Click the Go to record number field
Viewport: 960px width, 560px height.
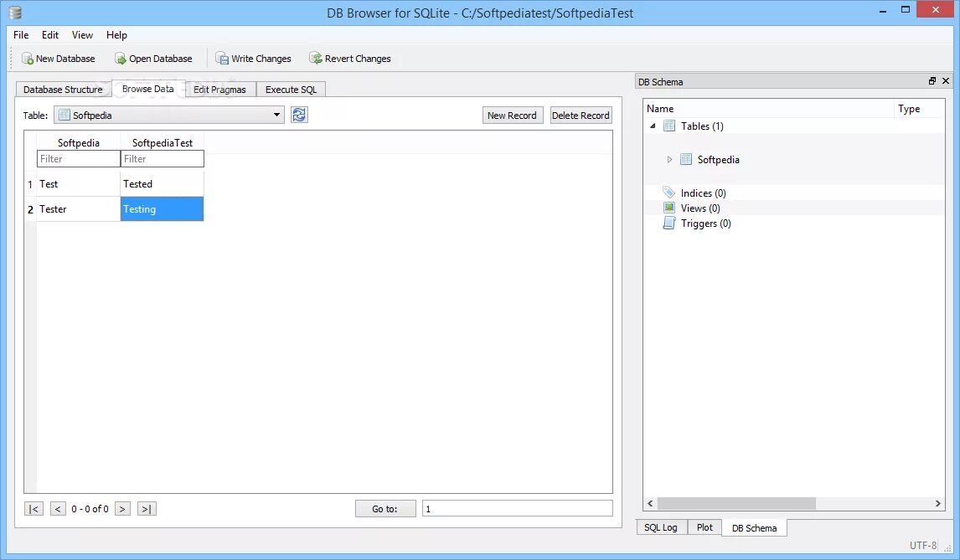click(x=518, y=509)
